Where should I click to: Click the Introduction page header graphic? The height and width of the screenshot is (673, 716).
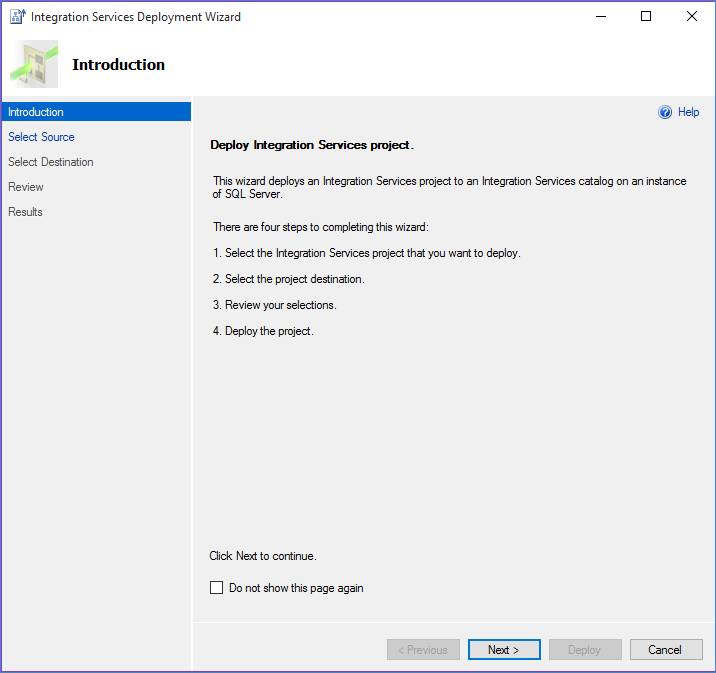(x=34, y=64)
